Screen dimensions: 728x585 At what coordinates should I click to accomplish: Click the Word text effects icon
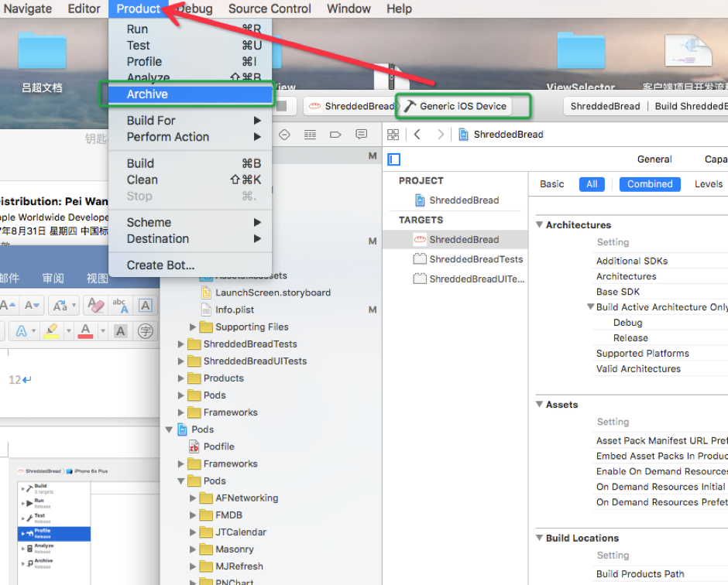pos(22,330)
